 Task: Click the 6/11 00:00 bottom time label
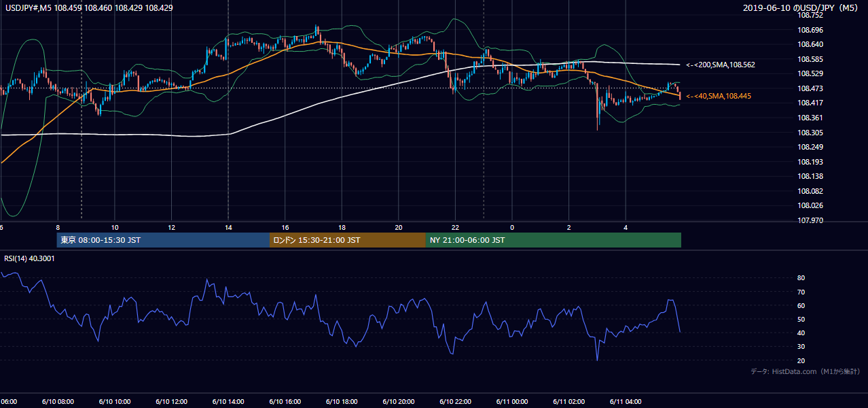coord(512,402)
